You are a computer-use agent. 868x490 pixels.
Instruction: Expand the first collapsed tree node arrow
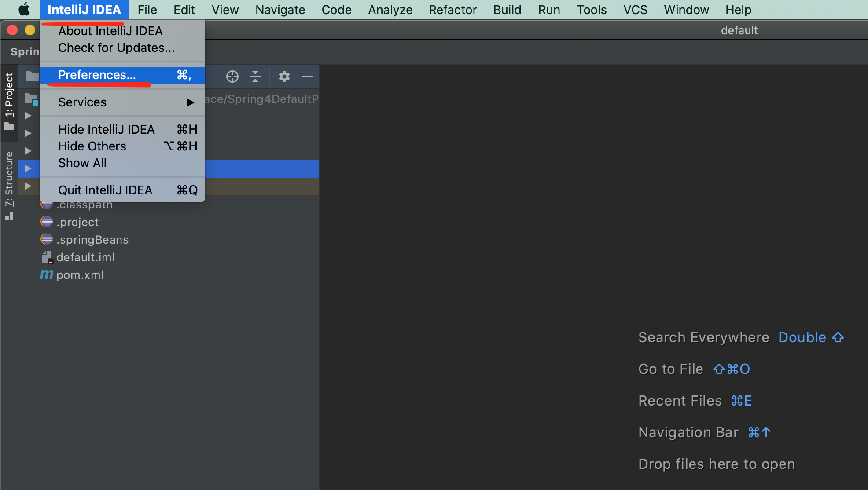[28, 116]
